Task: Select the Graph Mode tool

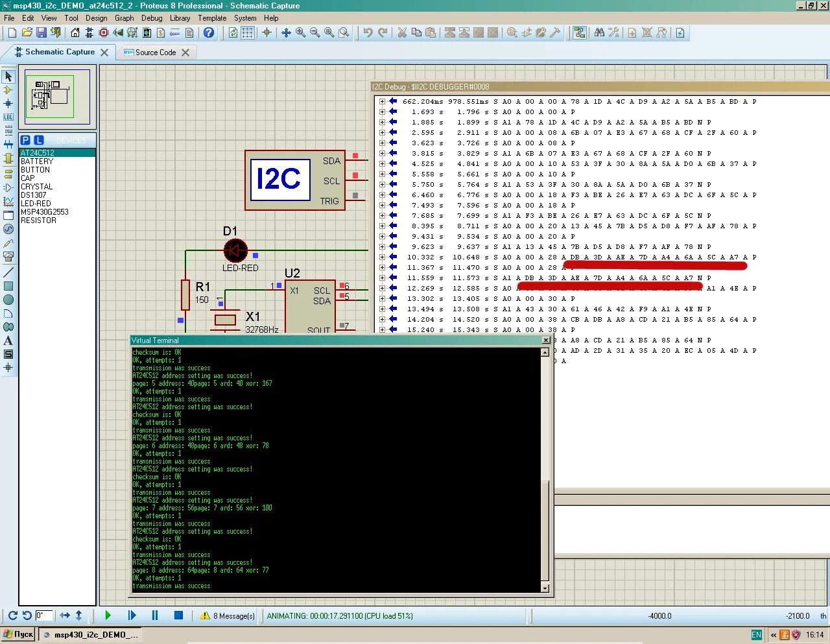Action: pyautogui.click(x=8, y=202)
